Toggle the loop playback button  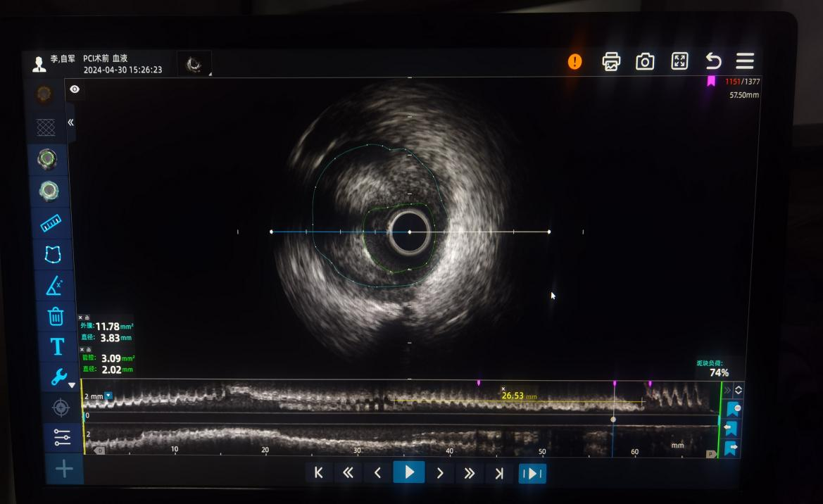tap(532, 474)
